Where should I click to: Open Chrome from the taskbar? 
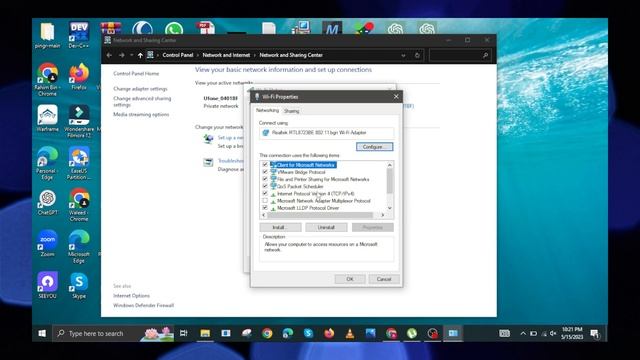coord(267,333)
